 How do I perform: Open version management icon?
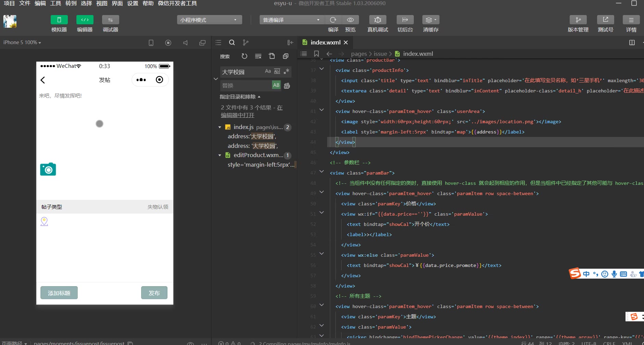point(578,20)
